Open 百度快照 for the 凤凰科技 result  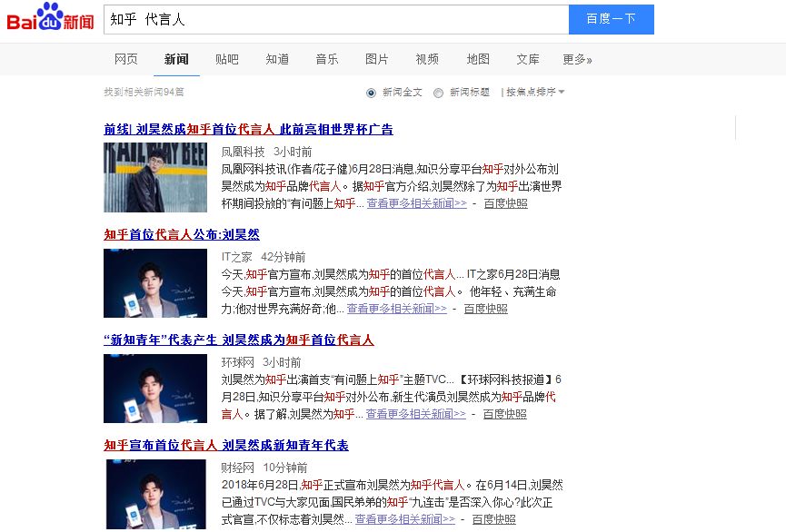click(x=505, y=203)
